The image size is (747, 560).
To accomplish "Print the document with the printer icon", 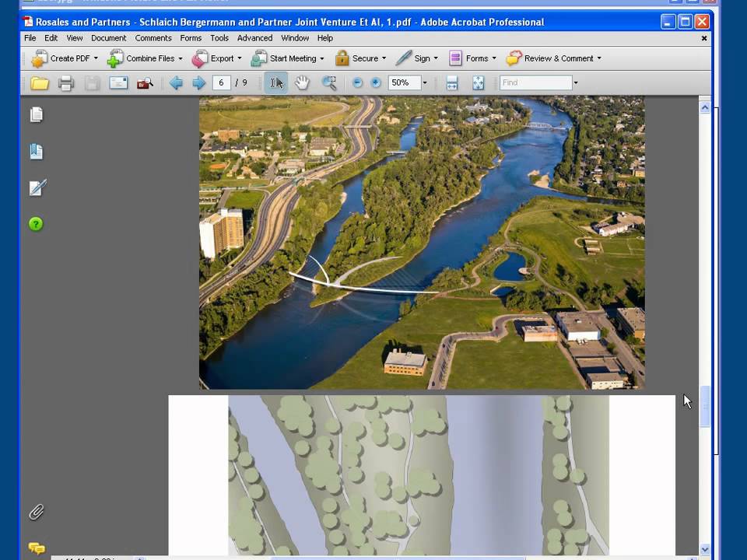I will tap(66, 83).
